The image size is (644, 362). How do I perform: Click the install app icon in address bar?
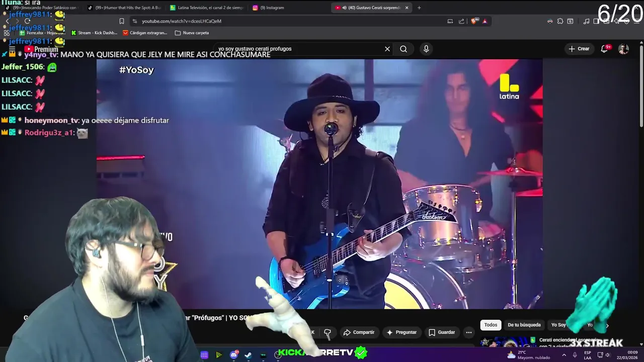[x=450, y=21]
